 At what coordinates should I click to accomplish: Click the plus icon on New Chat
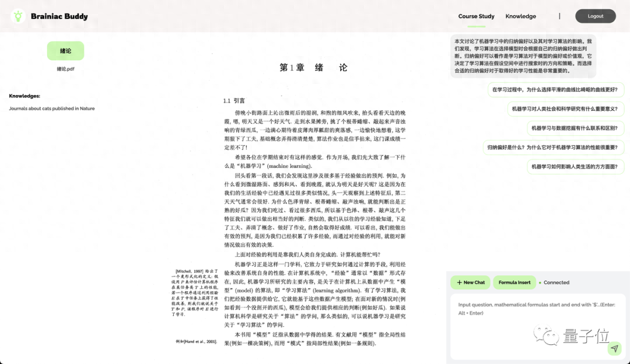[460, 282]
